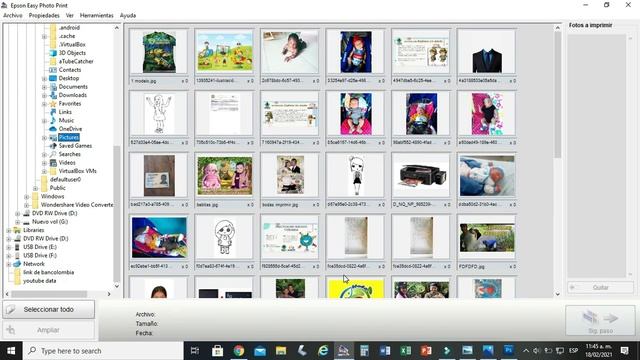Screen dimensions: 640x360
Task: Select the bodas imprimir.jpg thumbnail
Action: click(x=290, y=176)
